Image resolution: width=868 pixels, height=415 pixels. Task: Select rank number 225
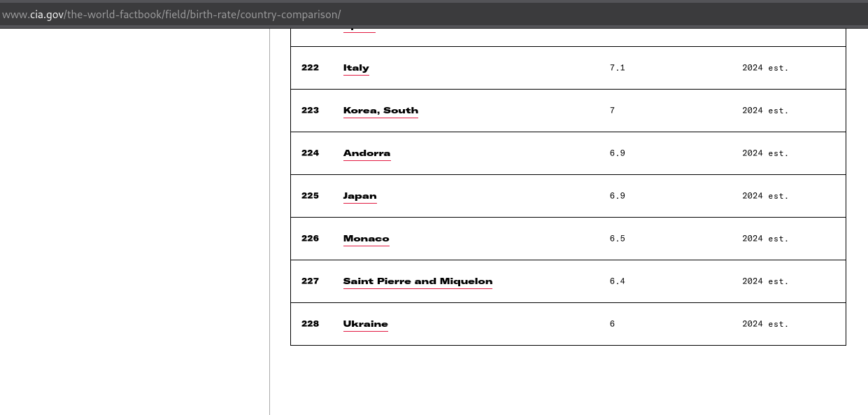310,196
